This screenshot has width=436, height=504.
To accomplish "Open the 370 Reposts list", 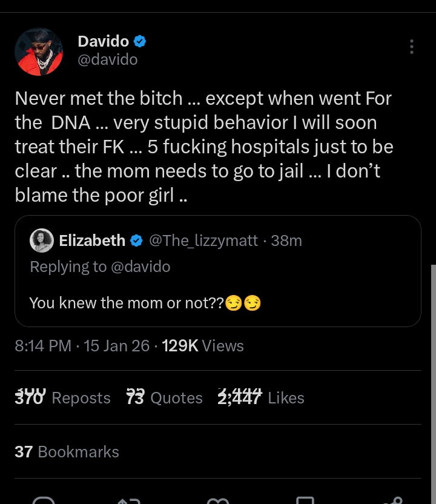I will pyautogui.click(x=63, y=397).
